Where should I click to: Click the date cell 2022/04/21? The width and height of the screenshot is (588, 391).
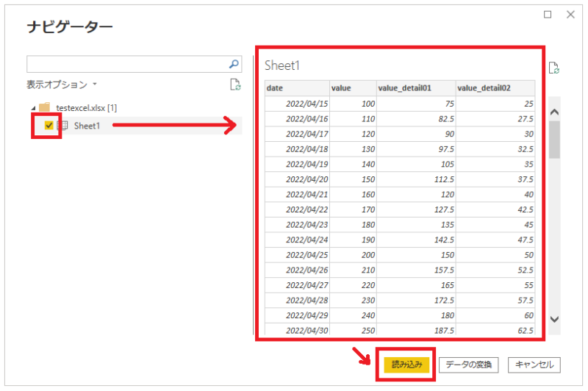click(297, 195)
